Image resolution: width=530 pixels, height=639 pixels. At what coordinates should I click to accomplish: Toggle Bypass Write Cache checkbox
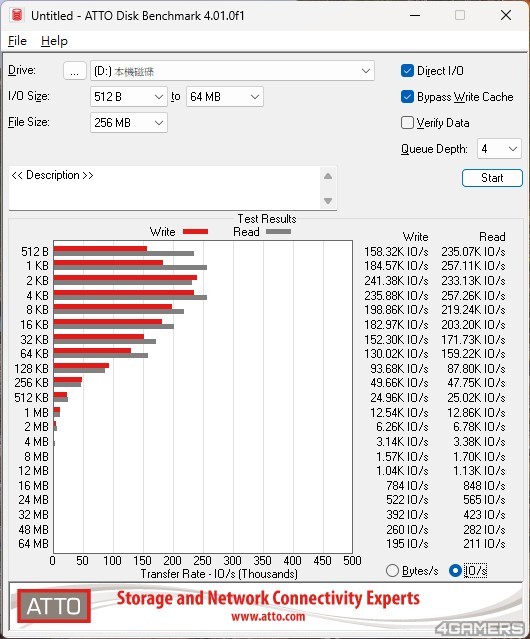[x=407, y=97]
